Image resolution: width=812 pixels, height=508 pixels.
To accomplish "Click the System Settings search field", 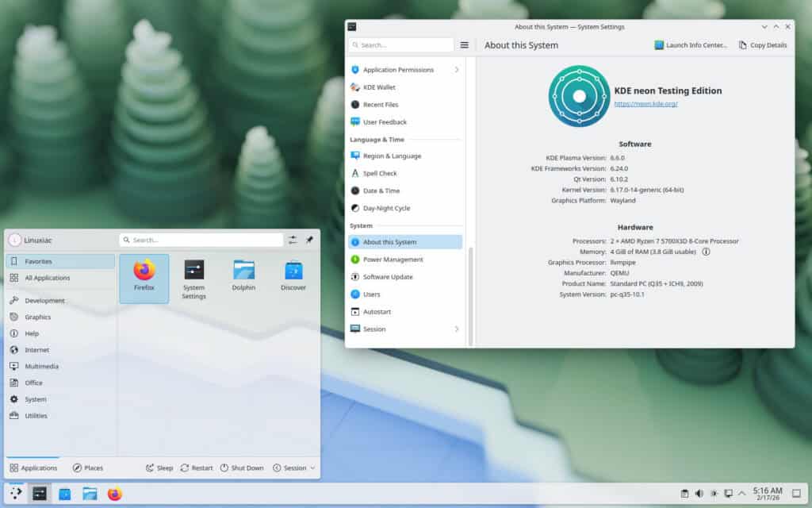I will [x=400, y=44].
